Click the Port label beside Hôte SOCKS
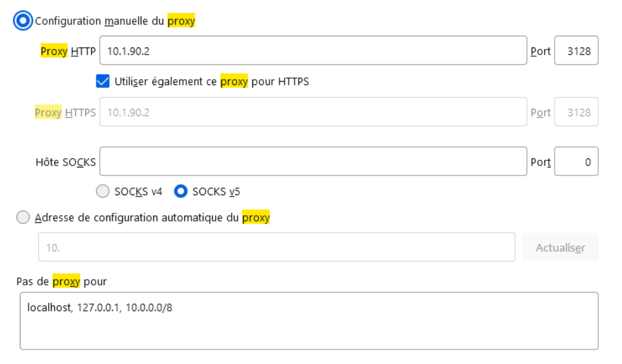Image resolution: width=622 pixels, height=364 pixels. coord(540,162)
